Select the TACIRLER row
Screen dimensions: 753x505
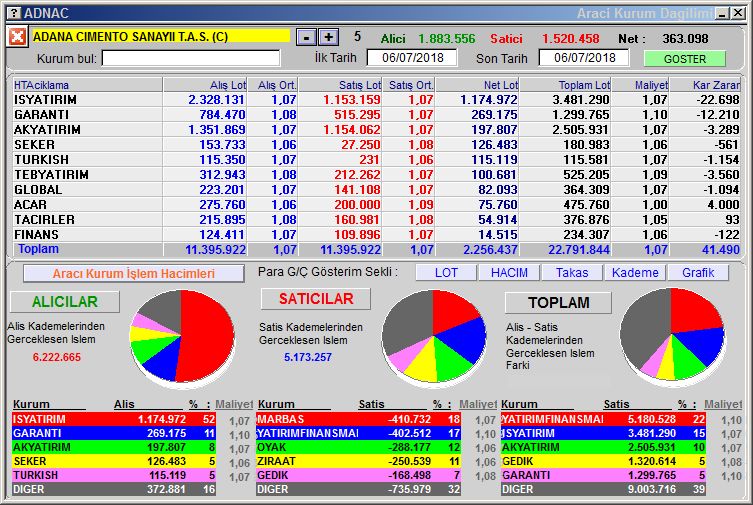tap(376, 219)
